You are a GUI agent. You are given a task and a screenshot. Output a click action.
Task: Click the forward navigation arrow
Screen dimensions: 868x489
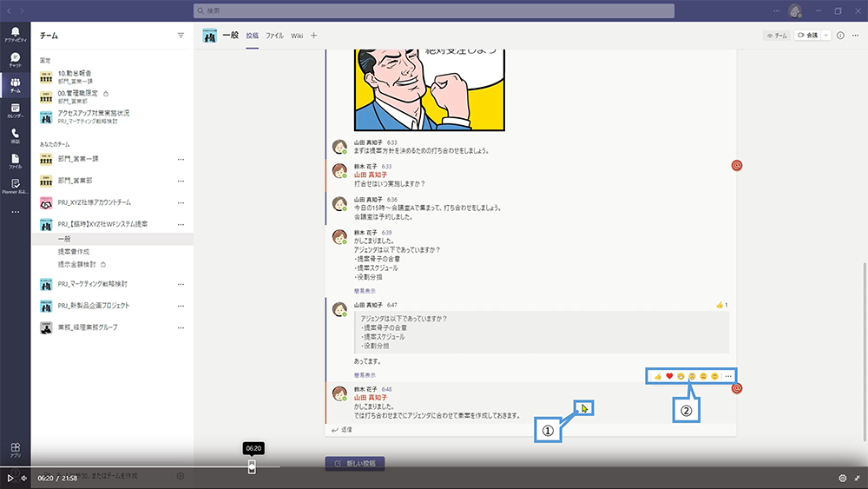[x=23, y=10]
